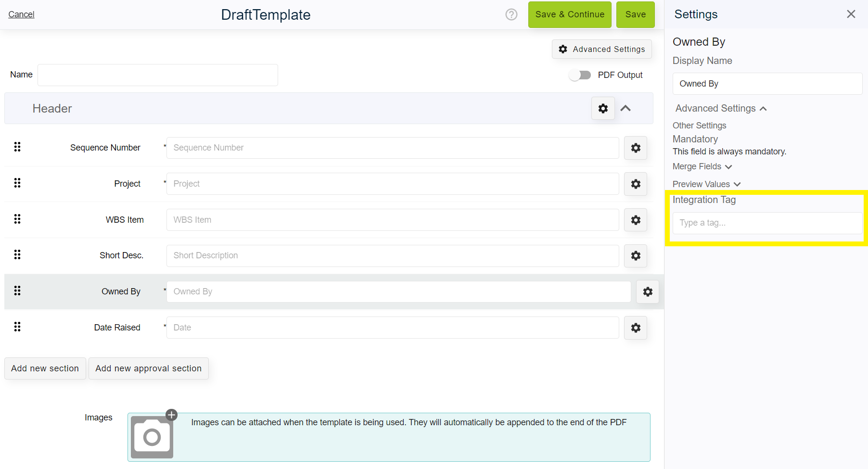The height and width of the screenshot is (469, 868).
Task: Click the Cancel link
Action: tap(21, 14)
